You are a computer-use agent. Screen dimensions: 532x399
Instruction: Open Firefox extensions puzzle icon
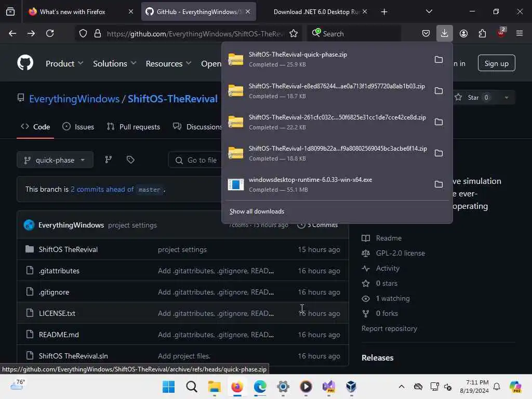pyautogui.click(x=482, y=34)
